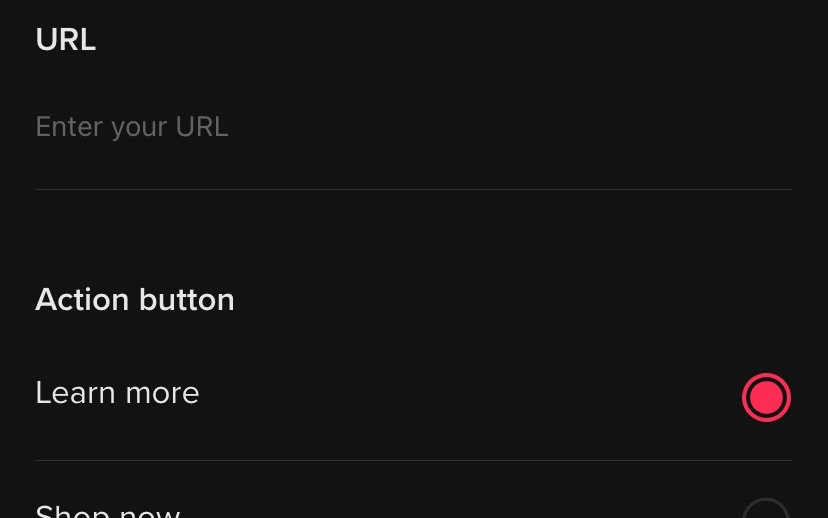Click the gap between URL field and Action button
The image size is (828, 518).
[413, 240]
